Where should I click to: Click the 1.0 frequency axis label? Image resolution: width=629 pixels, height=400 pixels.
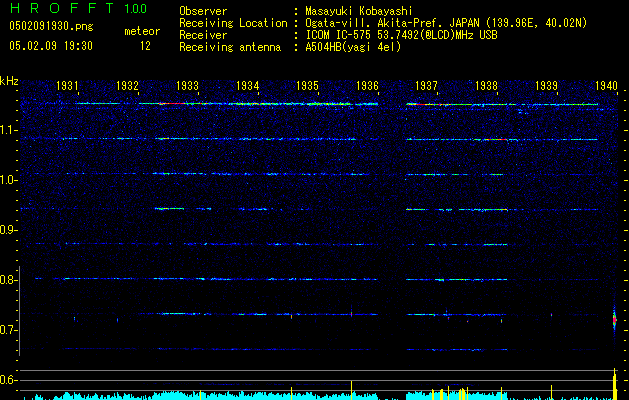pyautogui.click(x=8, y=180)
